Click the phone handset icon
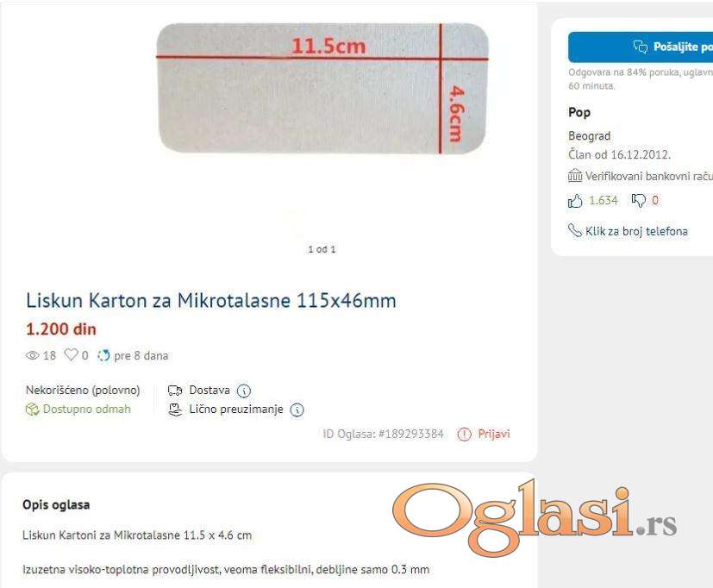This screenshot has width=713, height=588. click(575, 230)
